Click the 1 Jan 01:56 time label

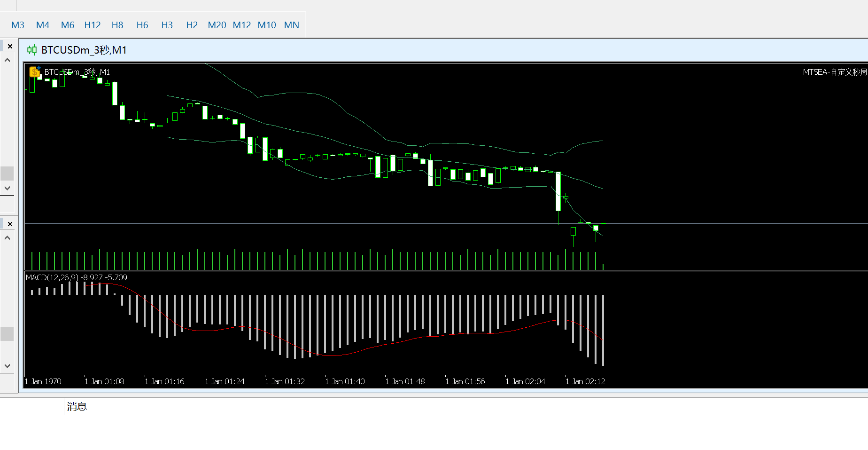point(465,381)
